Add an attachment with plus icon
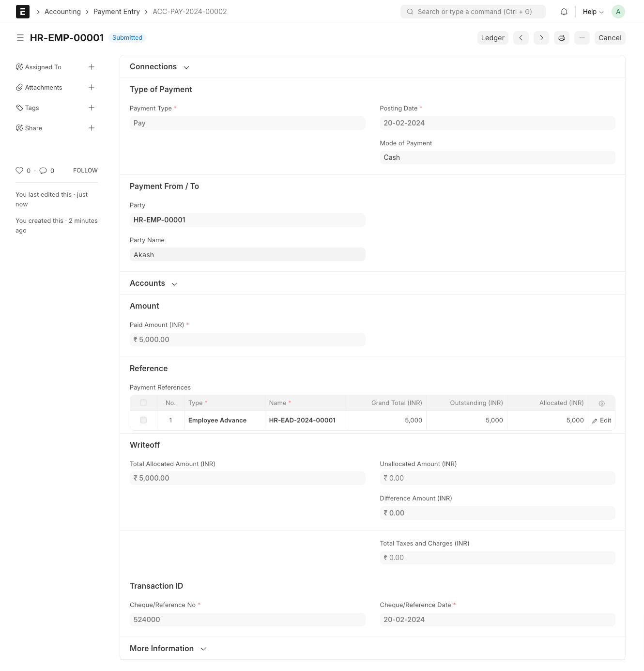The height and width of the screenshot is (671, 644). click(92, 87)
